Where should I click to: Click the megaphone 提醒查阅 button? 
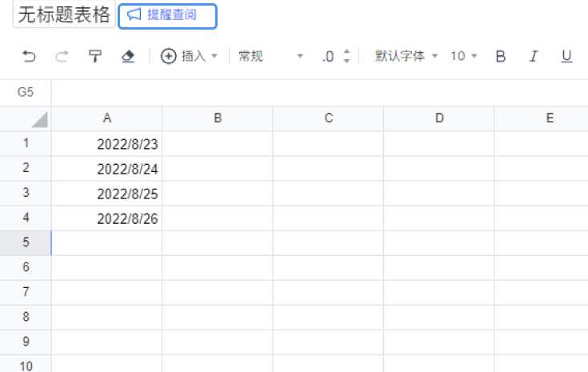(168, 16)
